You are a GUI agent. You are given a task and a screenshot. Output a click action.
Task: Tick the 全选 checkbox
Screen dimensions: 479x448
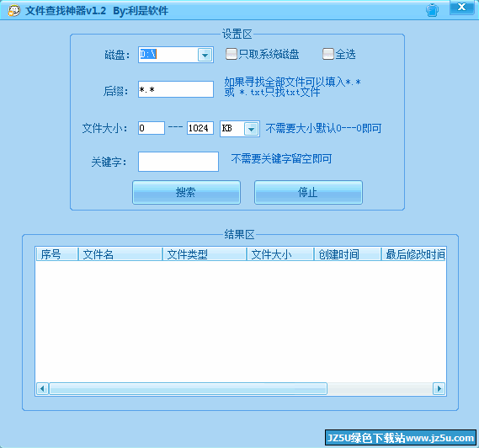[x=327, y=54]
